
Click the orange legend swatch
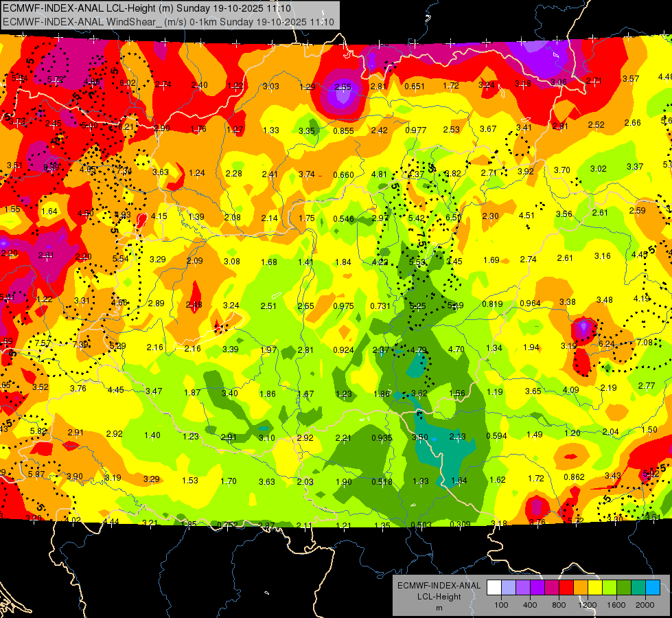pyautogui.click(x=581, y=588)
